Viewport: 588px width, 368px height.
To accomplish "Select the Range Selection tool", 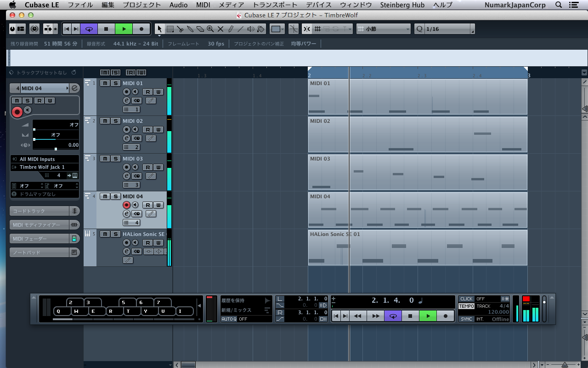I will tap(170, 29).
